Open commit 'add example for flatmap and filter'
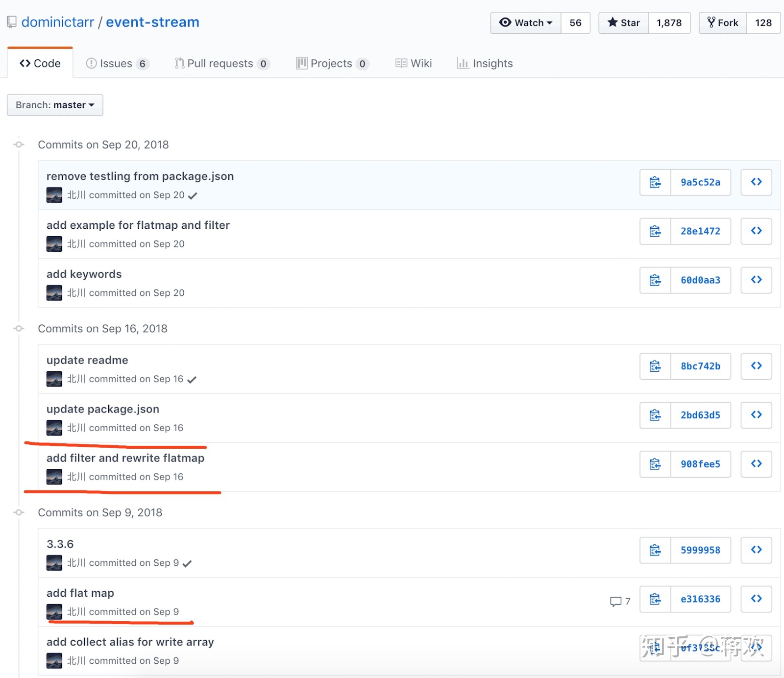Screen dimensions: 784x678 (x=138, y=225)
